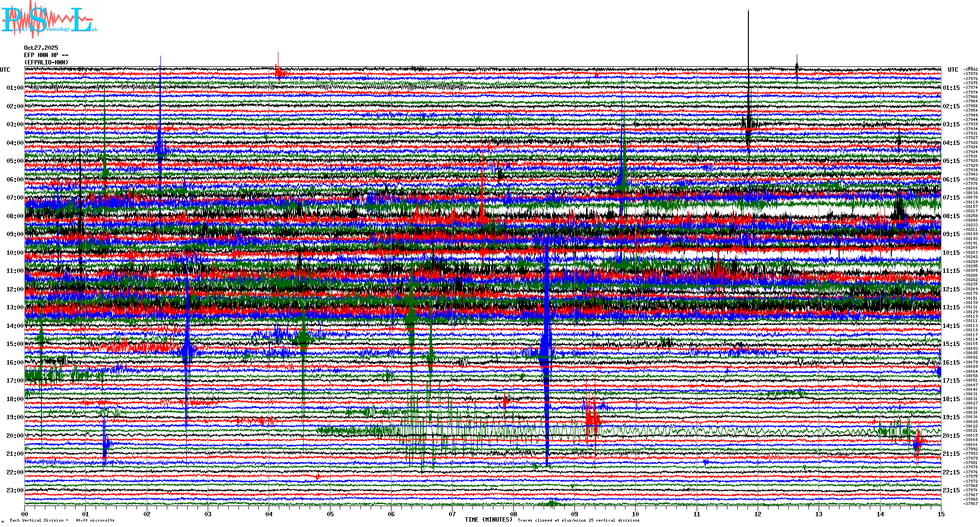Click the tall black spike above the plot
This screenshot has height=527, width=980.
pyautogui.click(x=748, y=39)
